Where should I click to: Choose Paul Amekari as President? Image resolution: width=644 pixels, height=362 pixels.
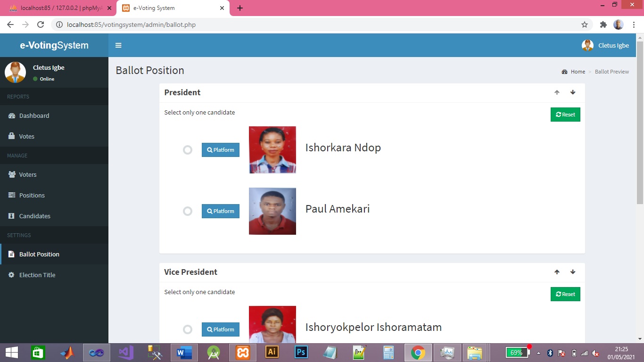click(x=188, y=211)
